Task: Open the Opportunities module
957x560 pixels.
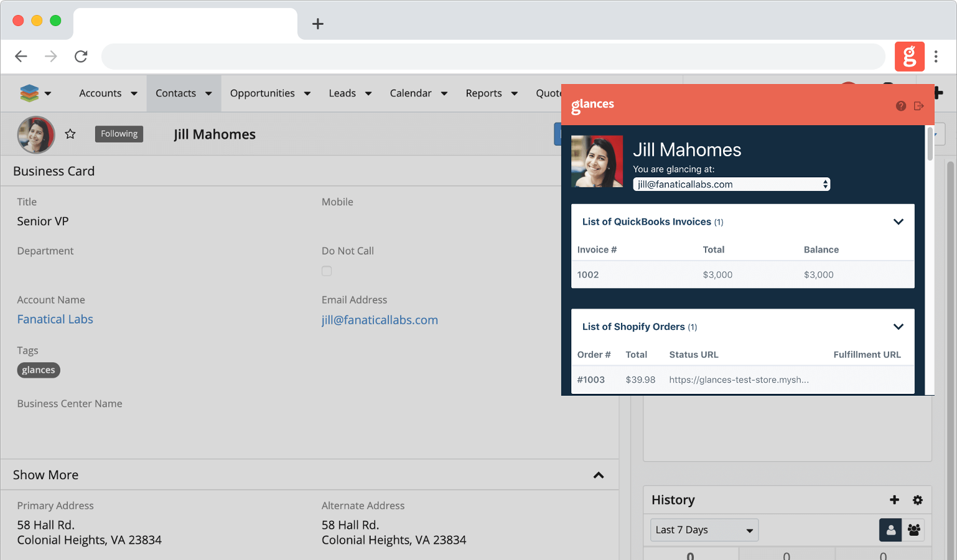Action: 263,93
